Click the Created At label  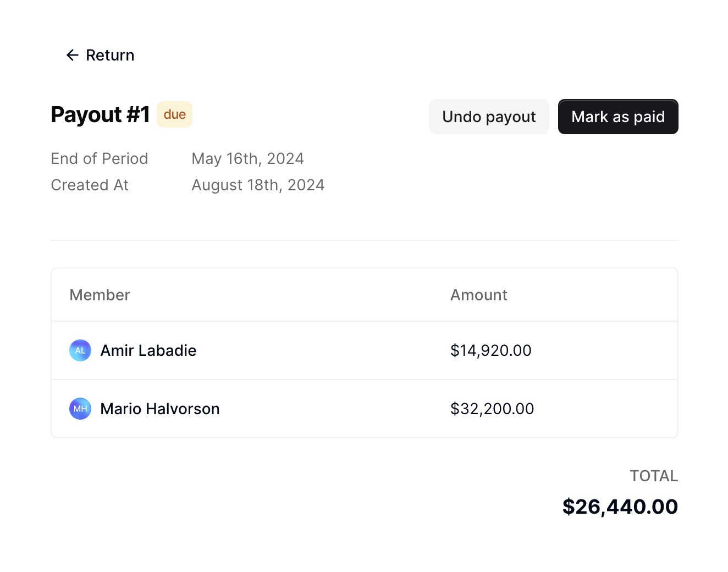click(90, 185)
